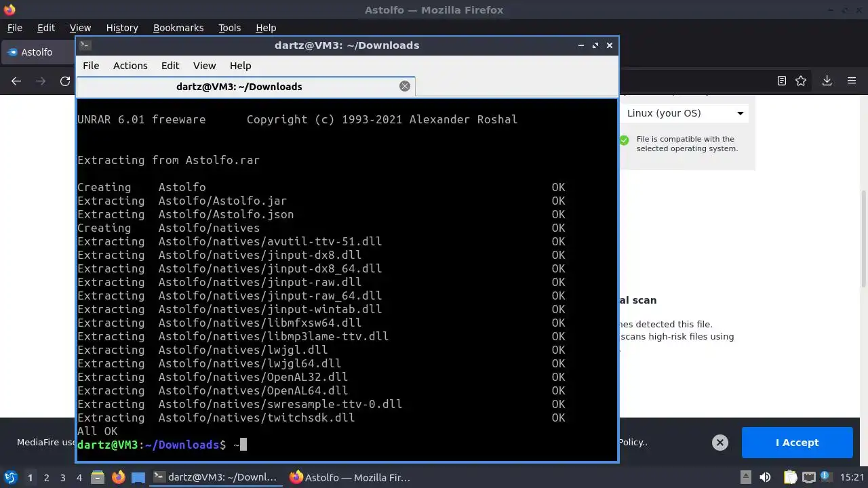The image size is (868, 488).
Task: Toggle Firefox reader view icon
Action: 781,81
